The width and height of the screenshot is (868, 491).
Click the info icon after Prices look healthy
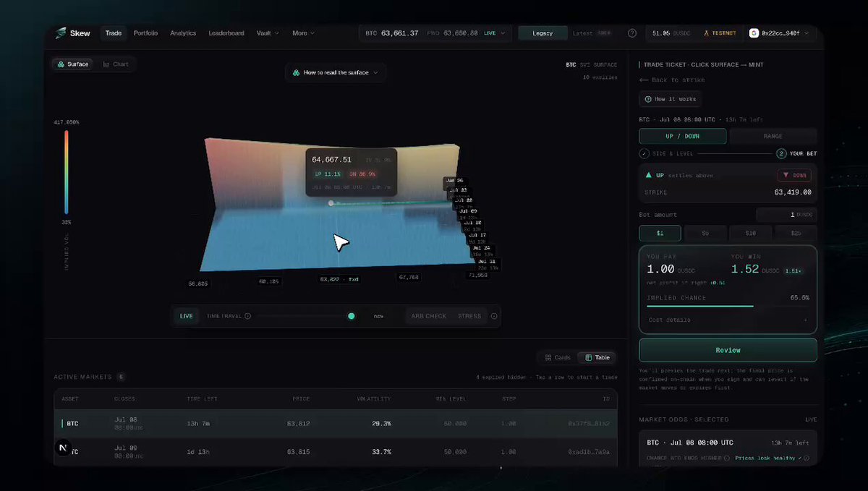[806, 458]
